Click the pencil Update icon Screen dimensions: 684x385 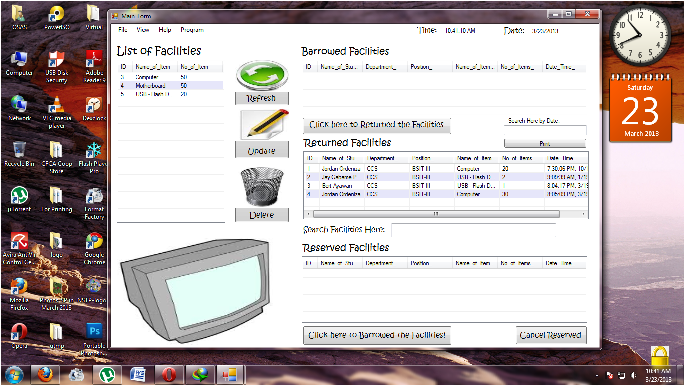[x=264, y=124]
